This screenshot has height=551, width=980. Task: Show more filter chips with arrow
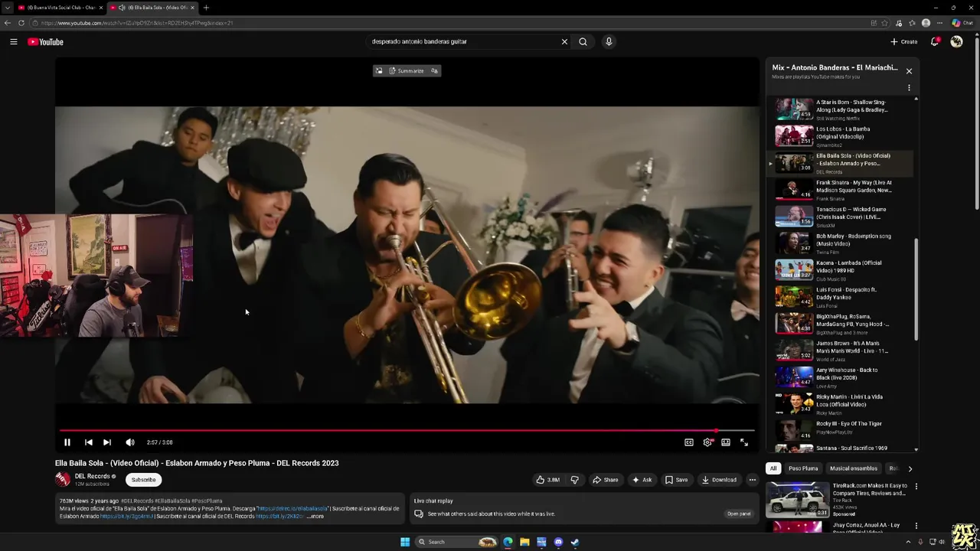pyautogui.click(x=910, y=468)
